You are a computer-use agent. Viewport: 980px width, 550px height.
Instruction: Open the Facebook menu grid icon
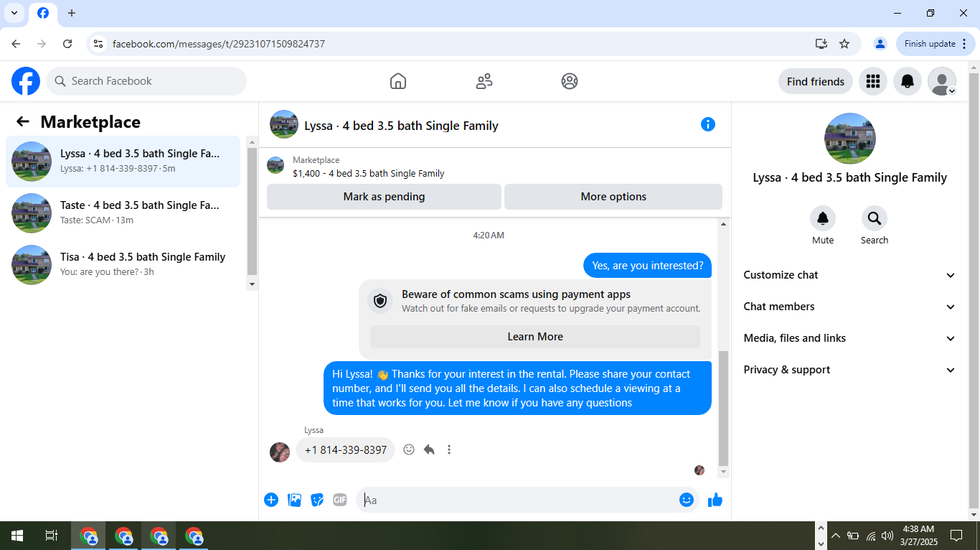873,81
